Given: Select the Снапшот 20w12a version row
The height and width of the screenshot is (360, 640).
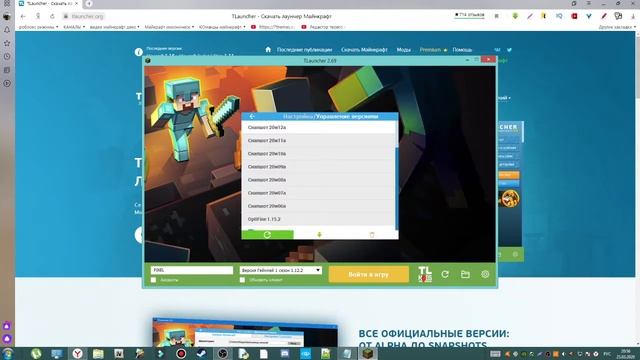Looking at the screenshot, I should [x=318, y=127].
